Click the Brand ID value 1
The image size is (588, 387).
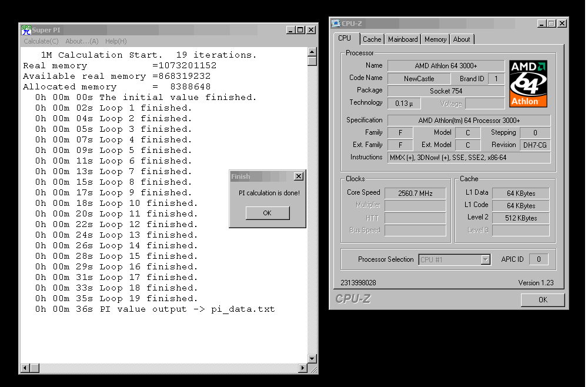pyautogui.click(x=496, y=79)
